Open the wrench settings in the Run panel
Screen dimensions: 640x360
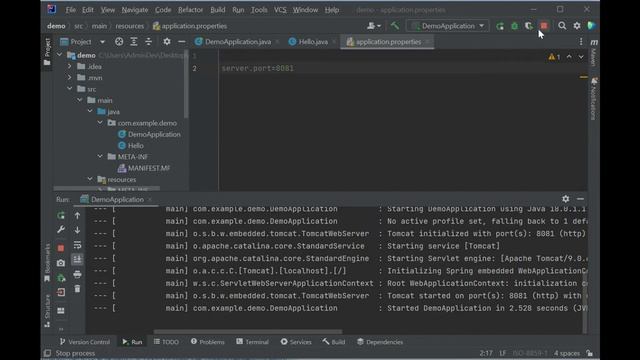pyautogui.click(x=61, y=229)
